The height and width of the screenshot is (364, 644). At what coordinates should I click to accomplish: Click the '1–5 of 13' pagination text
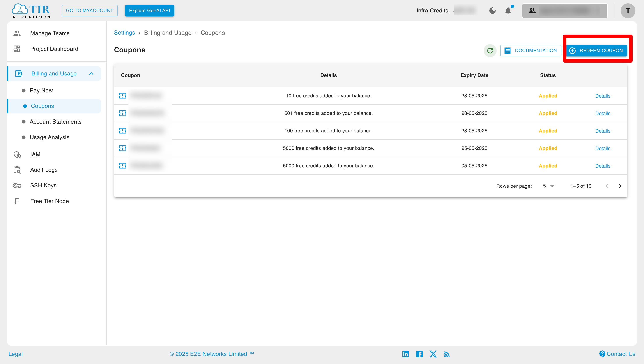click(581, 186)
